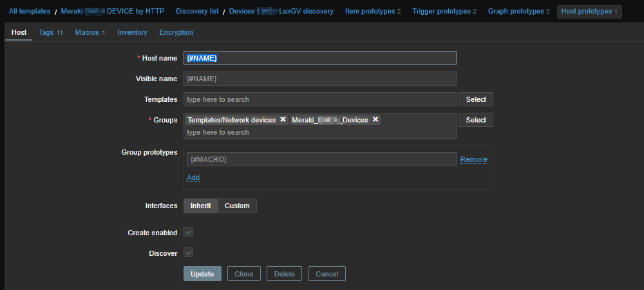This screenshot has width=644, height=290.
Task: Select Custom interfaces option
Action: click(237, 206)
